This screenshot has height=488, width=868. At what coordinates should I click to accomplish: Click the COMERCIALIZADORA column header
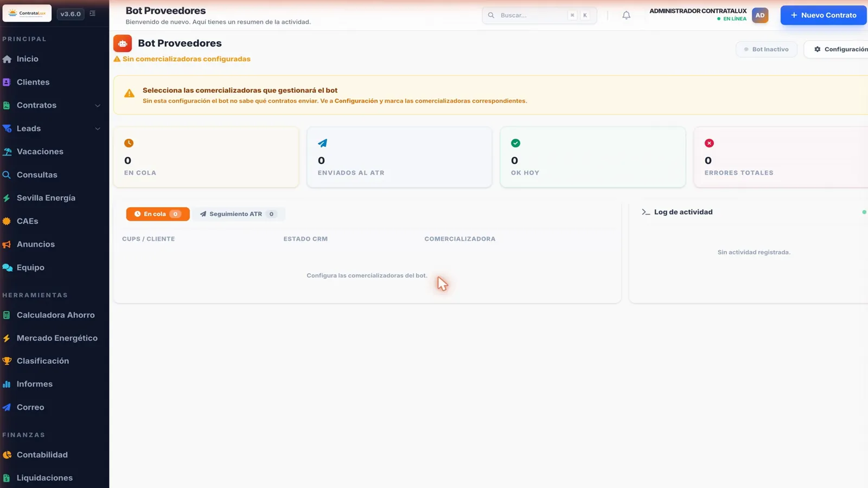point(460,239)
